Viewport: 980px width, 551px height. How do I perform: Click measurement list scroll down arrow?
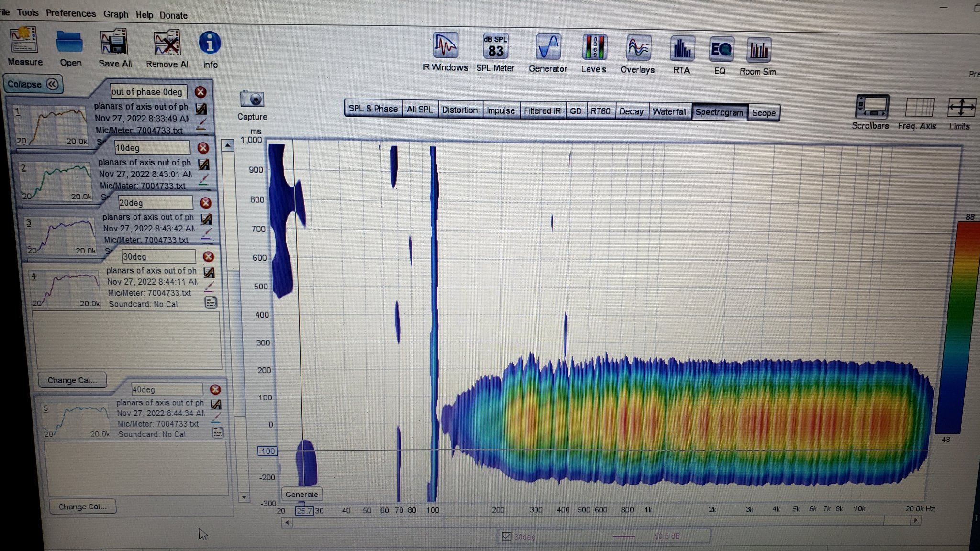pos(244,497)
